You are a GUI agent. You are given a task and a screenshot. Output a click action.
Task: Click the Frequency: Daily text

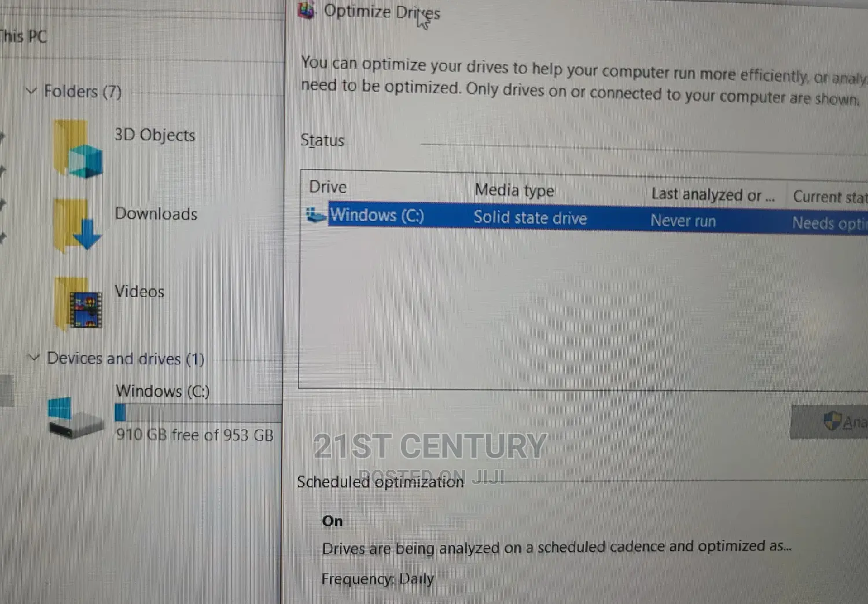coord(377,579)
